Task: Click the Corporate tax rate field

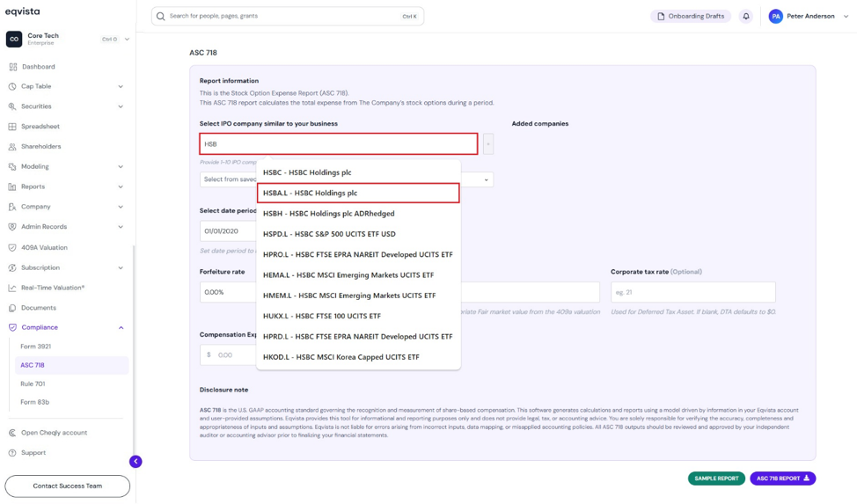Action: (693, 292)
